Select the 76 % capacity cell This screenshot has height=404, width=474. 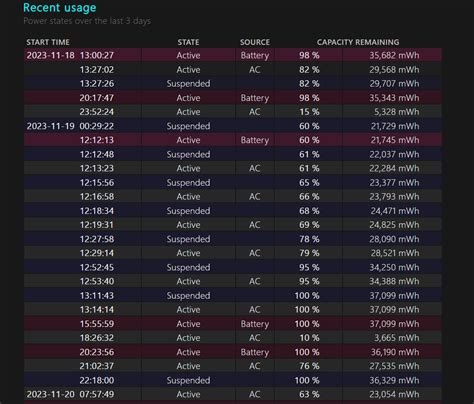pyautogui.click(x=309, y=366)
